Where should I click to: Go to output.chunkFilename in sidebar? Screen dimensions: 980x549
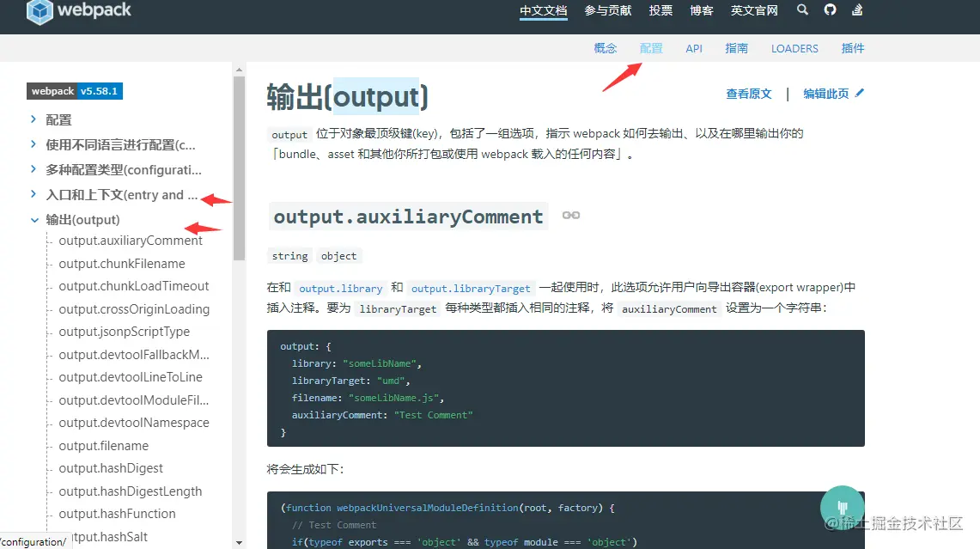coord(122,264)
